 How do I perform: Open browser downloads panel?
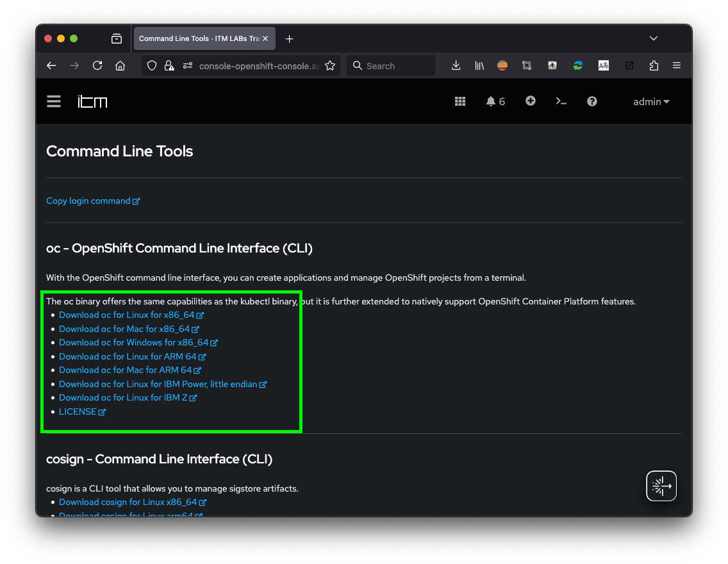pyautogui.click(x=456, y=65)
